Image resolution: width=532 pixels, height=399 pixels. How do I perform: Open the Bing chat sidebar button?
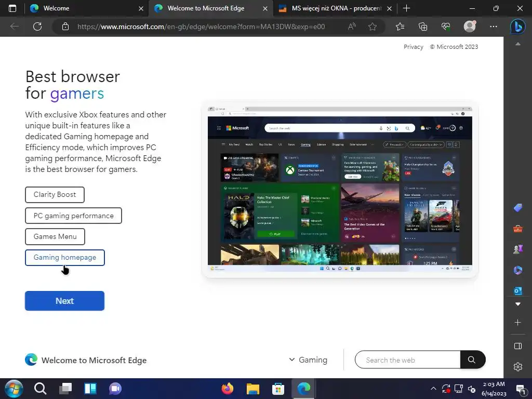518,26
